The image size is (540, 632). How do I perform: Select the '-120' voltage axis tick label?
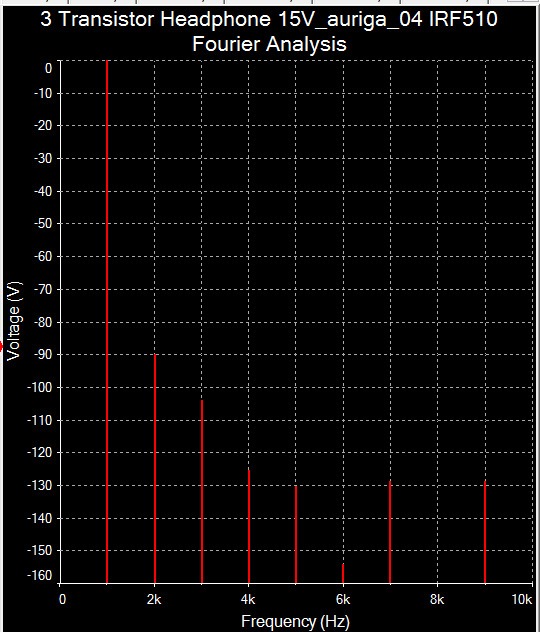point(40,453)
